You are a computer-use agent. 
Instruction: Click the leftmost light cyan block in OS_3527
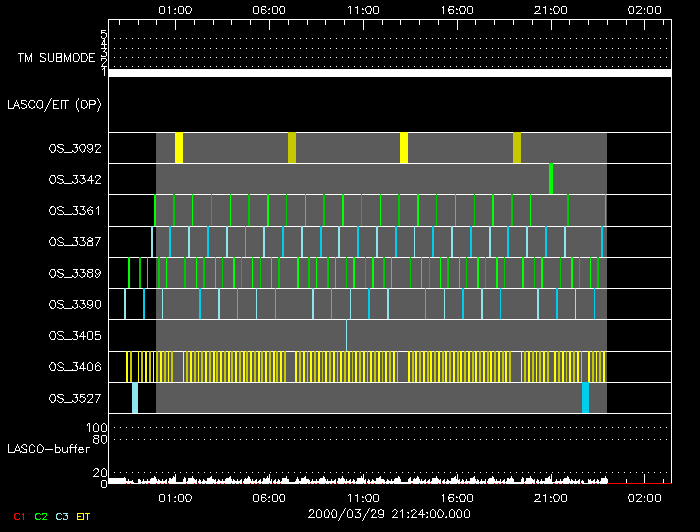[135, 398]
